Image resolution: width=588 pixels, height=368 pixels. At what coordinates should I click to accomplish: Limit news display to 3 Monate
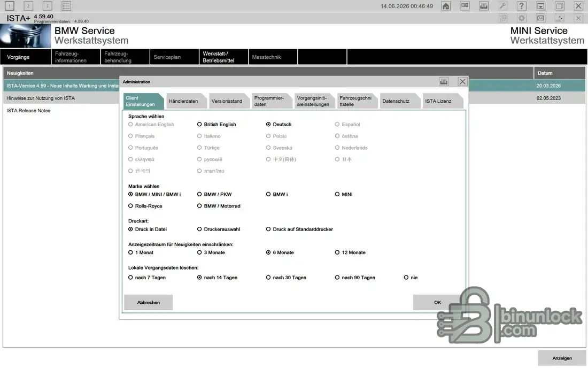[211, 252]
